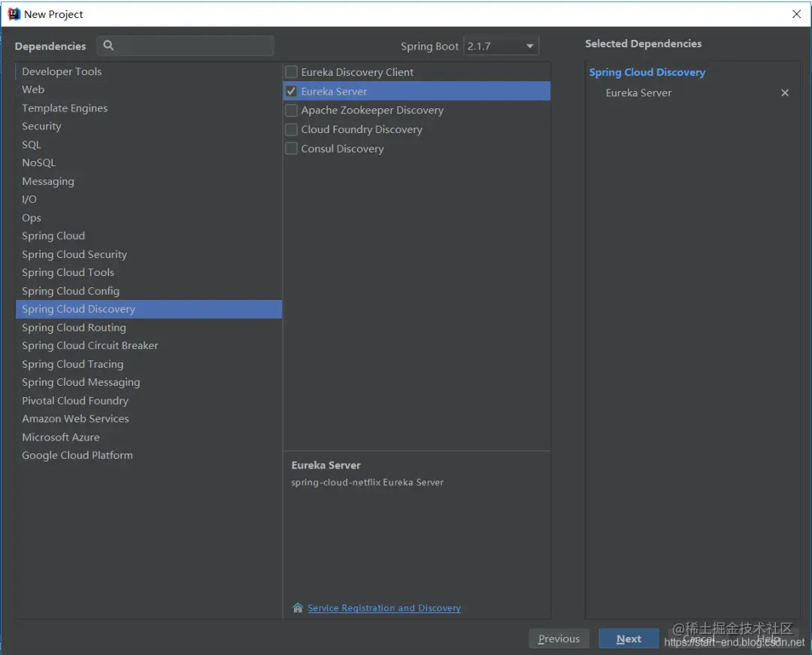This screenshot has width=812, height=655.
Task: Select Amazon Web Services category
Action: pos(149,418)
